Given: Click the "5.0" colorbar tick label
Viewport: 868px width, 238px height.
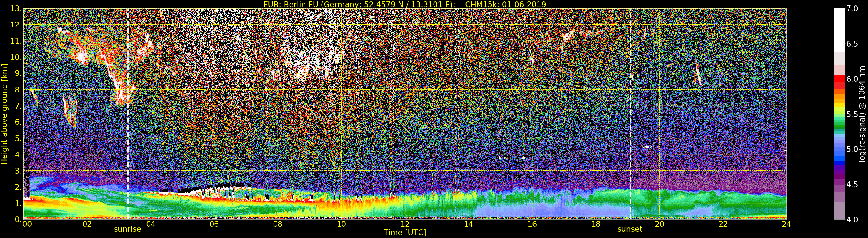Looking at the screenshot, I should point(852,149).
